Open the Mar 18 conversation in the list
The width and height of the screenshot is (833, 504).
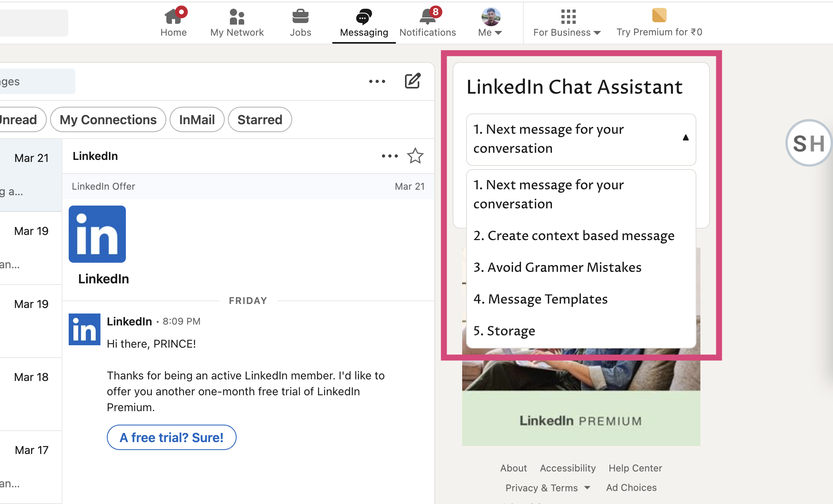(31, 394)
